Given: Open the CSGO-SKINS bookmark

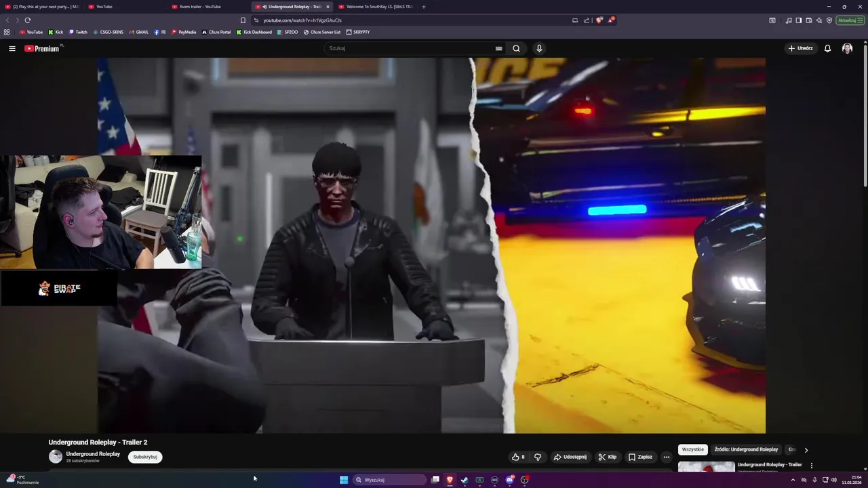Looking at the screenshot, I should 108,32.
